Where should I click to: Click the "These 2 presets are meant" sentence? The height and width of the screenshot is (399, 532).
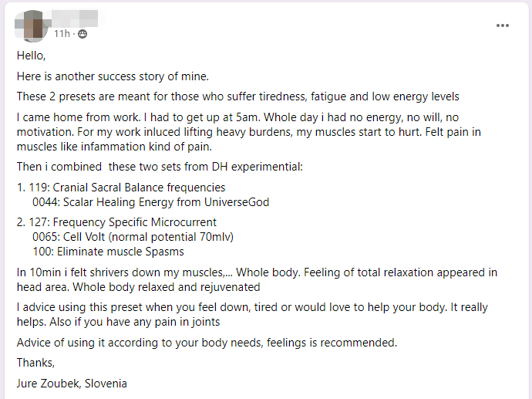coord(237,96)
